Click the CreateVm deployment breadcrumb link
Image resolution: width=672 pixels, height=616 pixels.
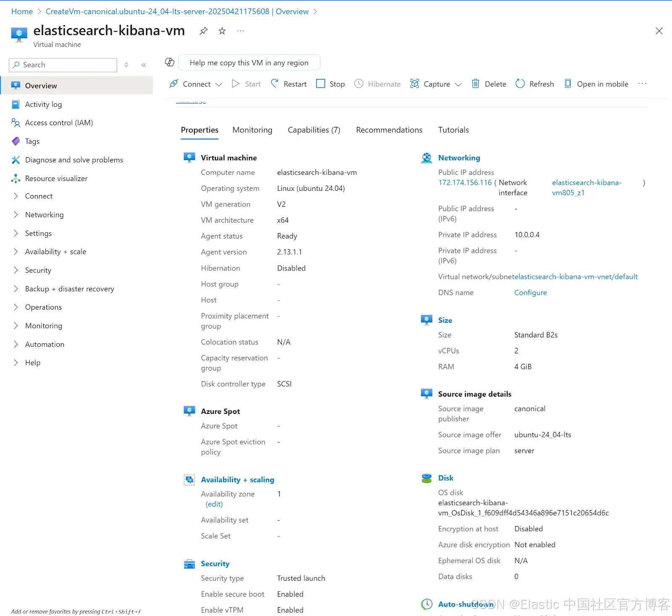[x=177, y=11]
